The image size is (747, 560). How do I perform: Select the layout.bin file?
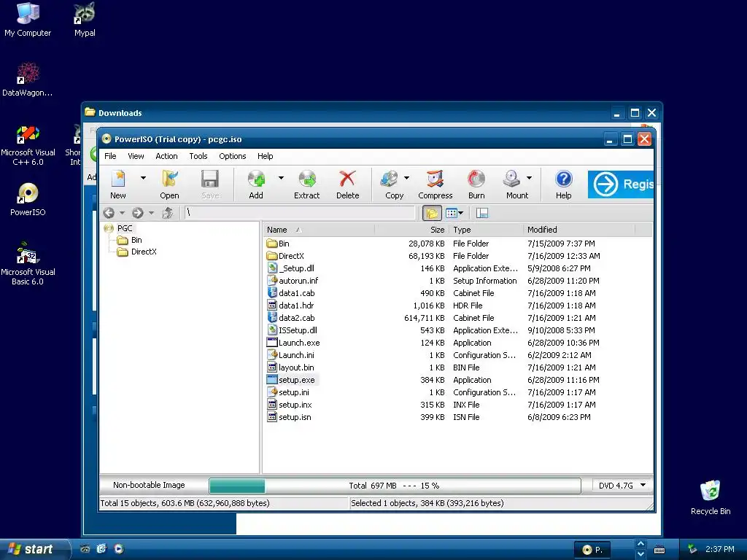pos(296,367)
